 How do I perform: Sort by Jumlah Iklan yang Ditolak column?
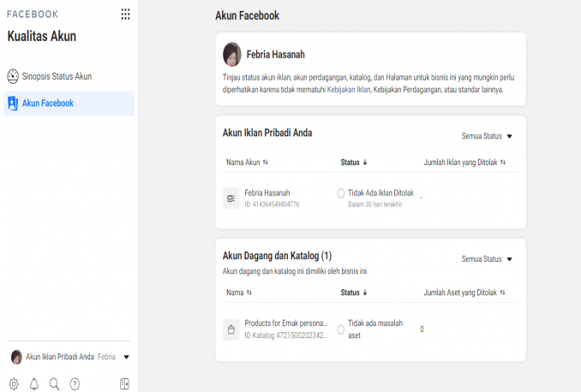(464, 162)
